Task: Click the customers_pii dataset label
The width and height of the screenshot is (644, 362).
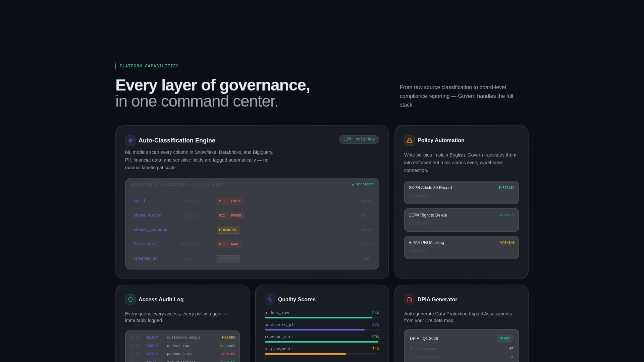Action: point(280,325)
